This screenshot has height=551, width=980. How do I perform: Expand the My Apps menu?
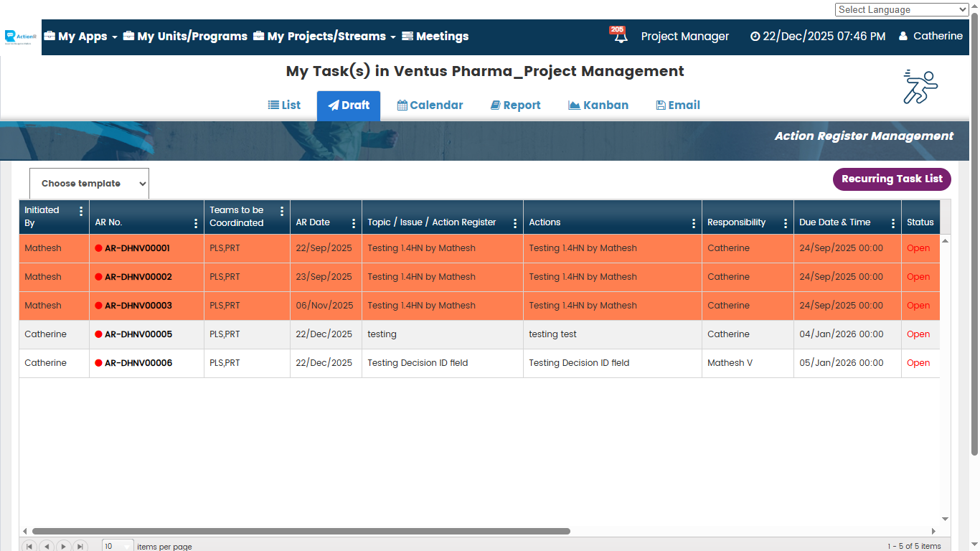pos(81,37)
